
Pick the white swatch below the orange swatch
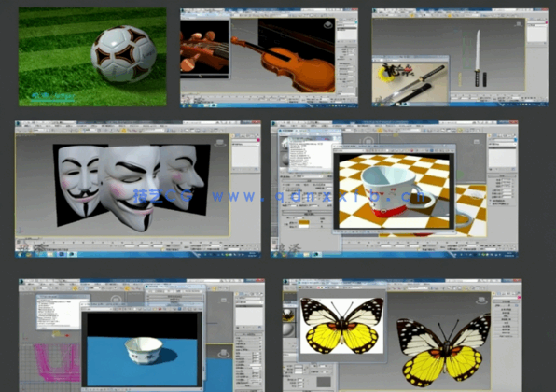tap(304, 227)
